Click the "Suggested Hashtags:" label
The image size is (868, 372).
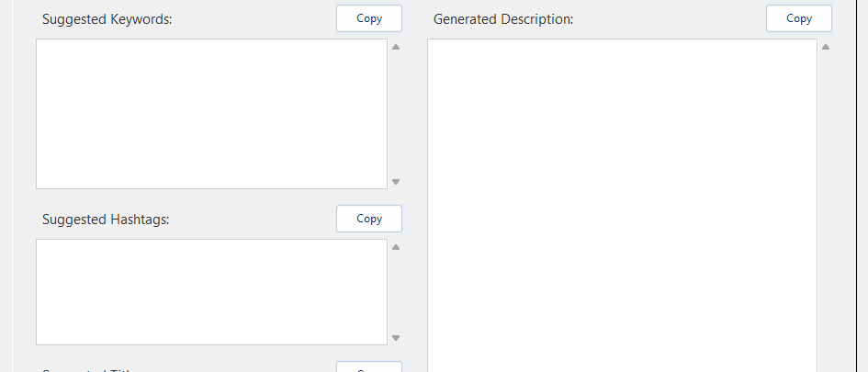click(106, 220)
